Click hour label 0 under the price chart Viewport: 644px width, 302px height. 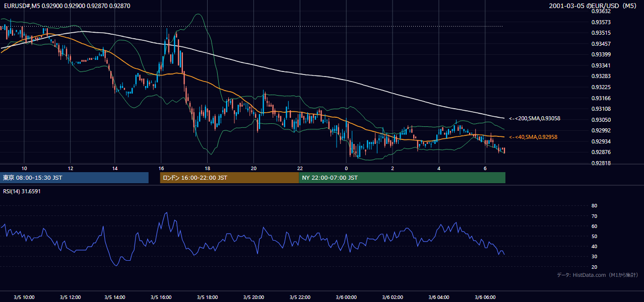(x=346, y=168)
